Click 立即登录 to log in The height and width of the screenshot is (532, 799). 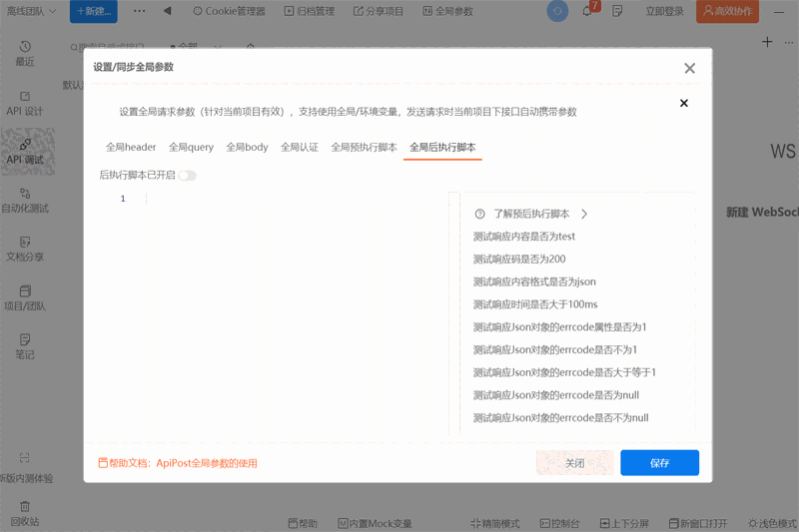tap(664, 11)
